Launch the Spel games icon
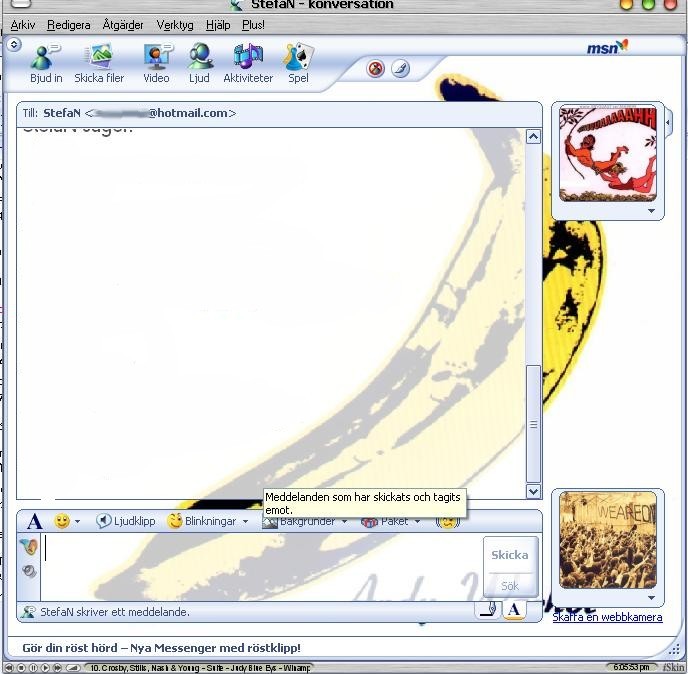Viewport: 688px width, 674px height. (x=298, y=64)
